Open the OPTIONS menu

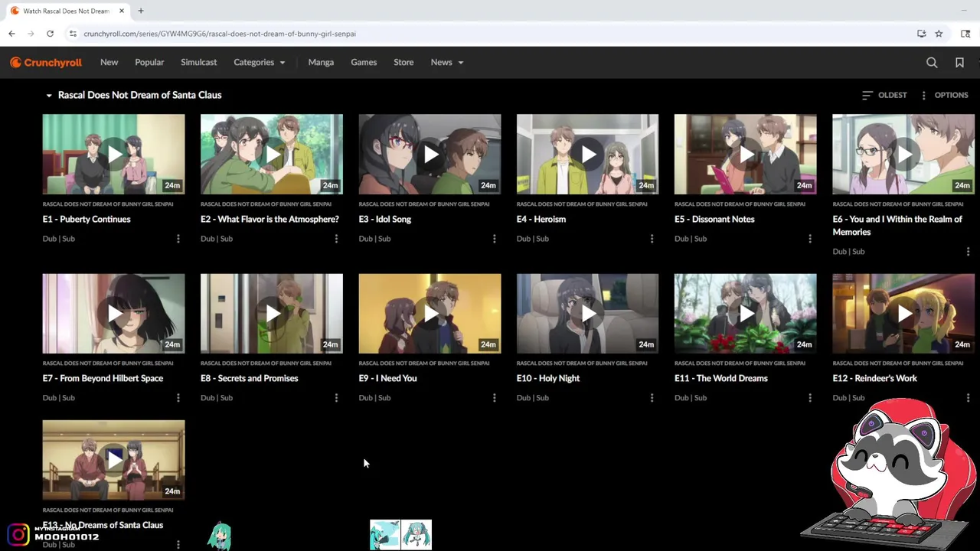[944, 95]
